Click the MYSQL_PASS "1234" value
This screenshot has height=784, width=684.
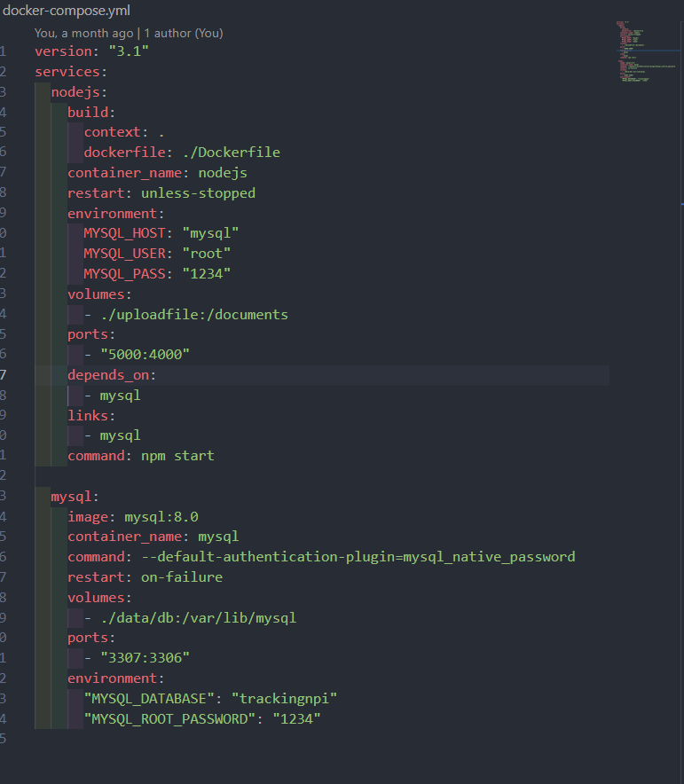point(207,274)
